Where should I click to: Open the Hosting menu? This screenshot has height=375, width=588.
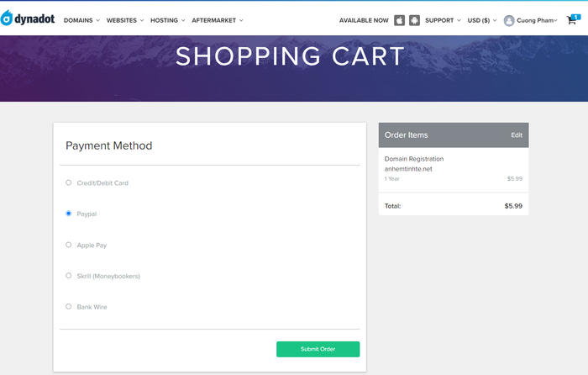pyautogui.click(x=168, y=20)
